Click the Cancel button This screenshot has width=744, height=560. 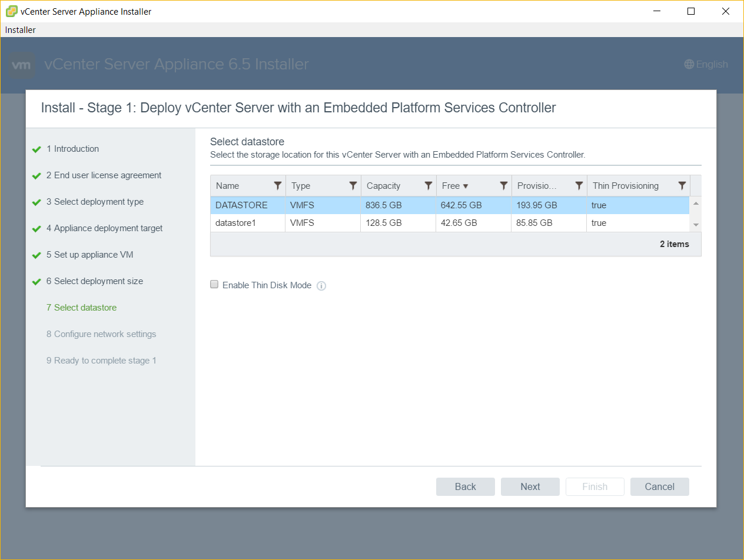[x=660, y=486]
